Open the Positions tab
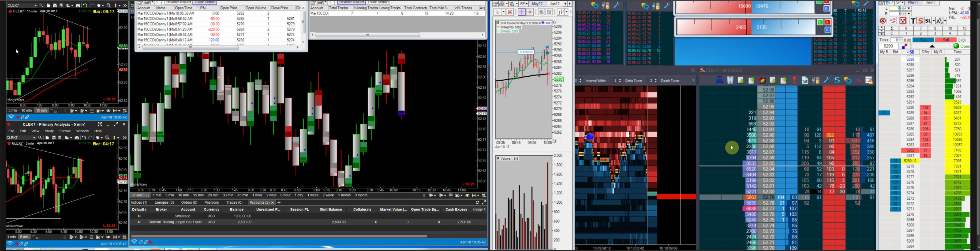The width and height of the screenshot is (980, 251). pos(212,203)
